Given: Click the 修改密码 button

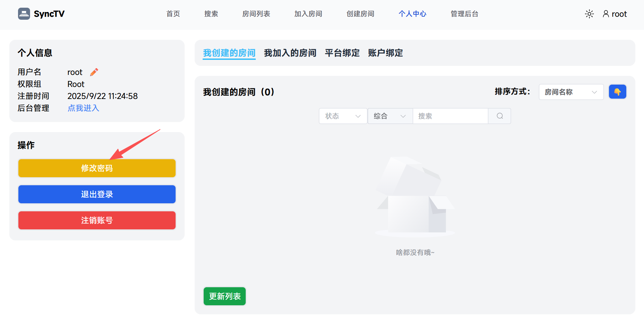Looking at the screenshot, I should pos(97,168).
